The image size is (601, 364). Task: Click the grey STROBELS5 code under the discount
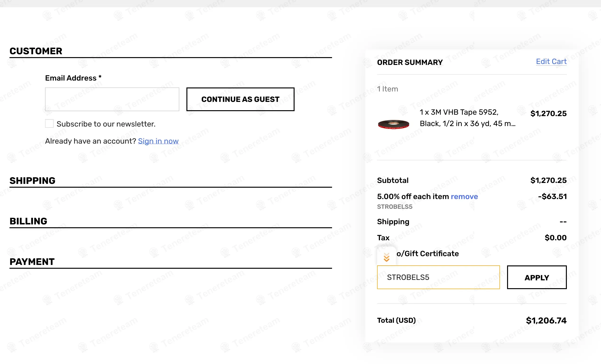point(394,207)
